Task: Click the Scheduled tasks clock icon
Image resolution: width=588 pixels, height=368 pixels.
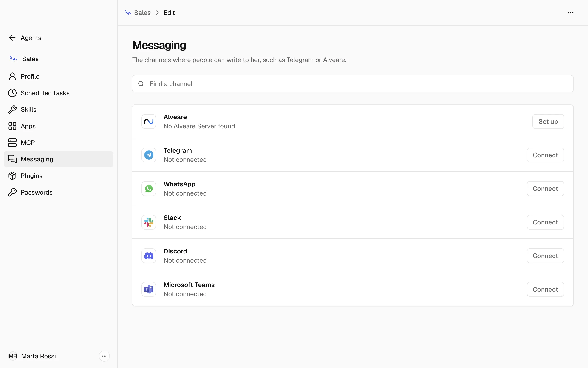Action: (12, 93)
